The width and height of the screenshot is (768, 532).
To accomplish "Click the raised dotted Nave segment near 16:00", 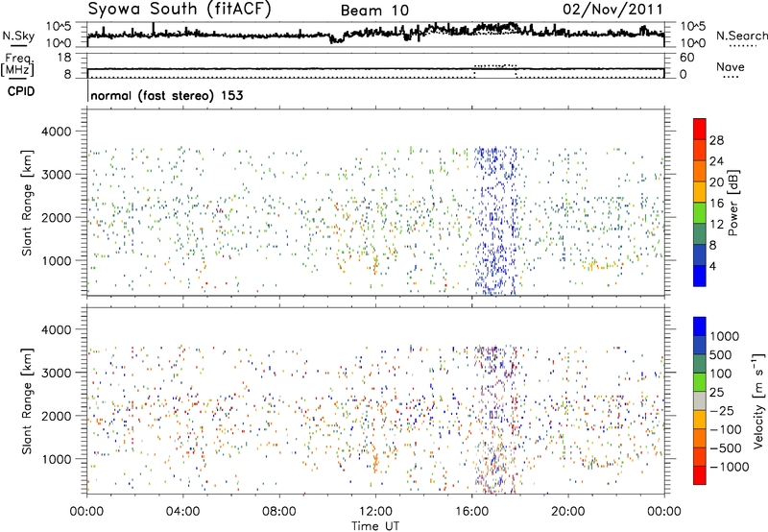I will click(x=495, y=65).
